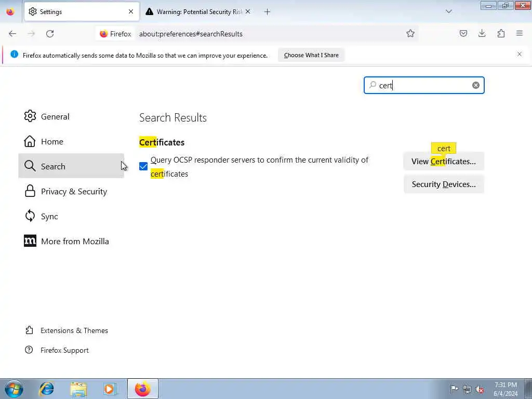
Task: Click the View Certificates button
Action: [x=444, y=161]
